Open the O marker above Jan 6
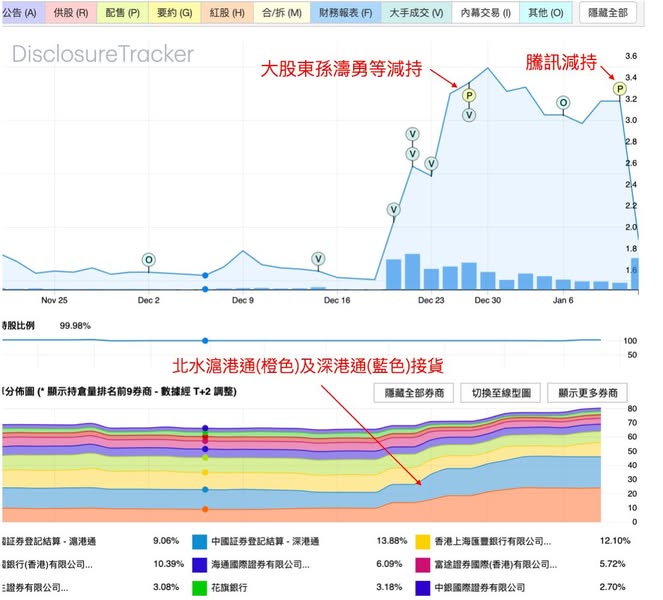 point(563,102)
